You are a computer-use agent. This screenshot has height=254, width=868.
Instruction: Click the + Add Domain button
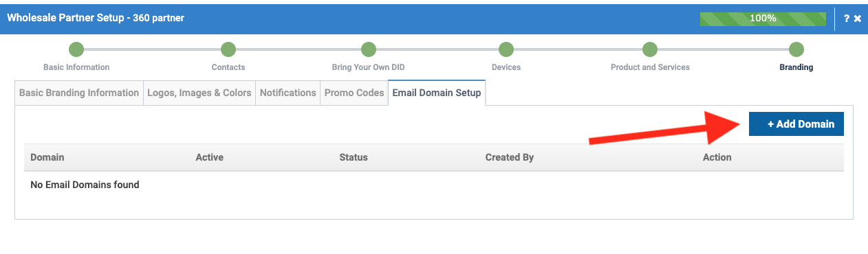[796, 124]
